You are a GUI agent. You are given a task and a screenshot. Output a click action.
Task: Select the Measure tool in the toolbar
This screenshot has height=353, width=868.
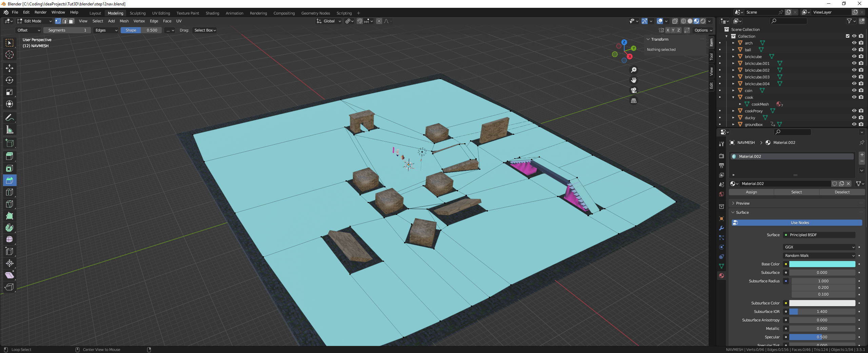[9, 129]
